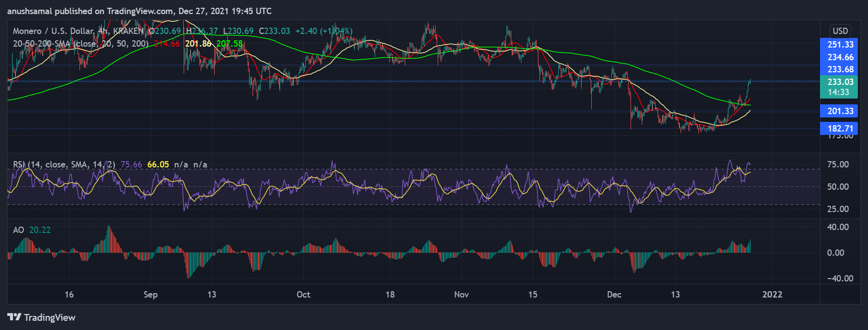This screenshot has width=868, height=330.
Task: Click the TradingView logo icon
Action: tap(14, 317)
